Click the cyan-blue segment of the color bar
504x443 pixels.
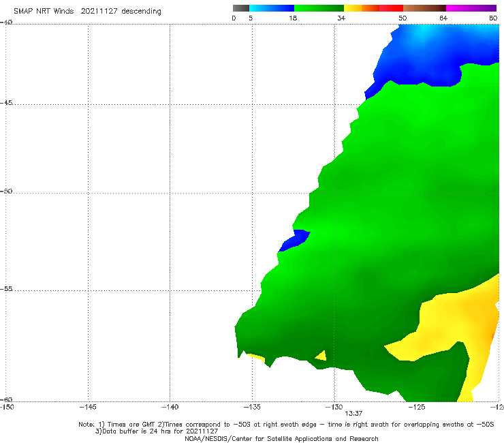(272, 8)
